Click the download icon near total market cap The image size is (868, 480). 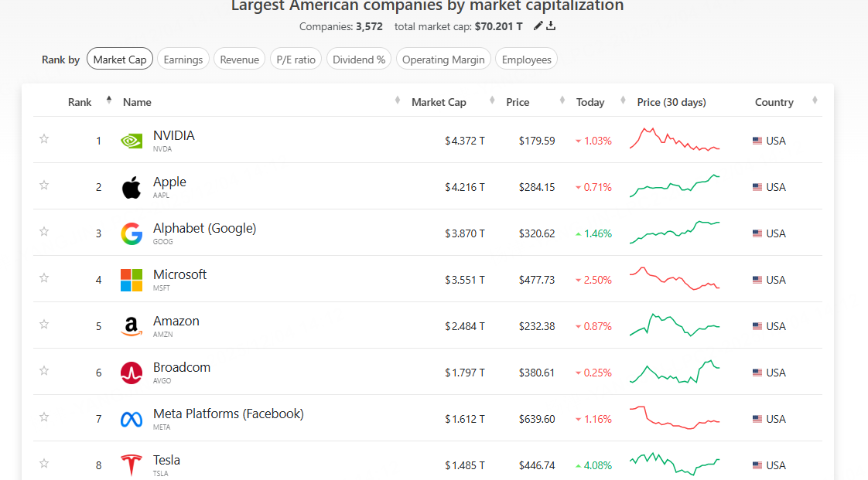(x=551, y=26)
